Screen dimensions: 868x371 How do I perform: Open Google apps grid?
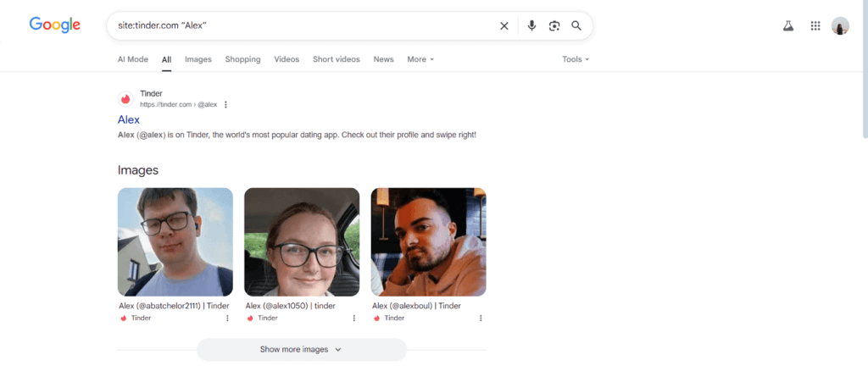coord(815,26)
